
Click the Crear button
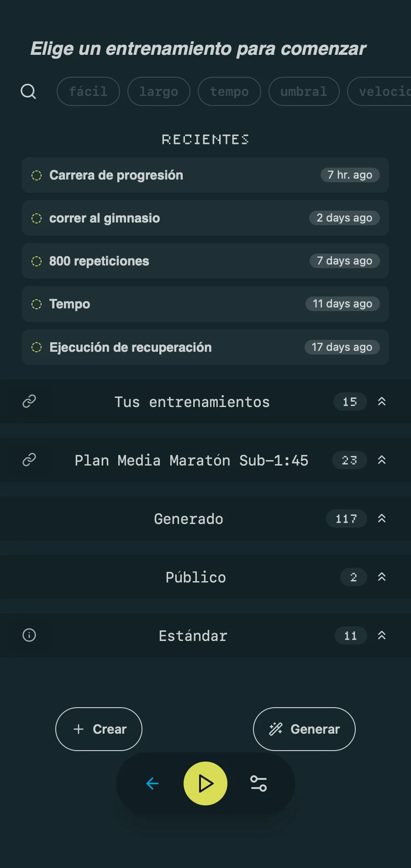[99, 729]
